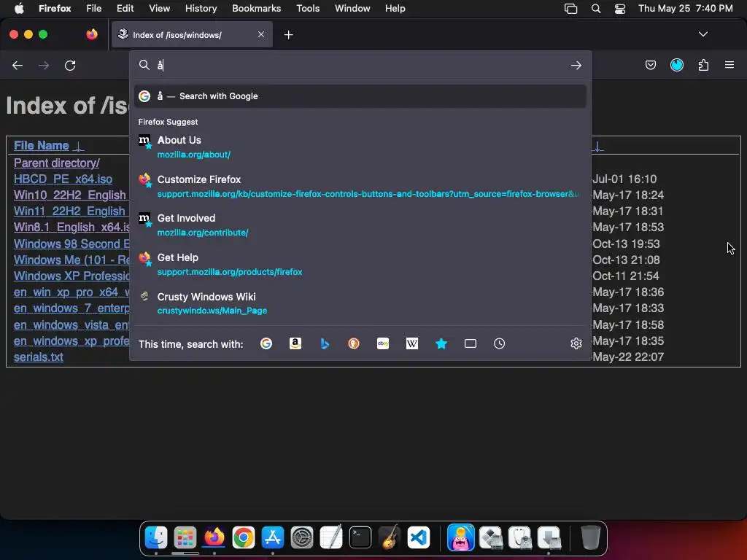Image resolution: width=747 pixels, height=560 pixels.
Task: Open App Store from the Dock
Action: pyautogui.click(x=273, y=537)
